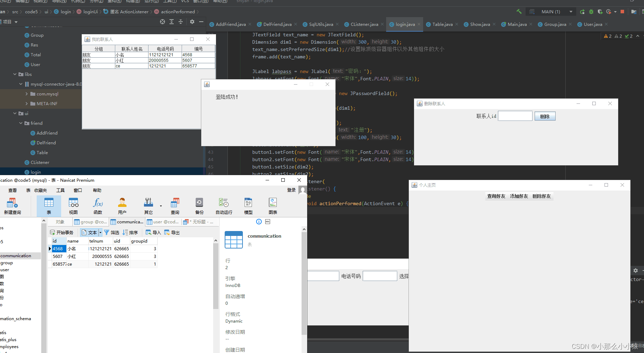Viewport: 644px width, 353px height.
Task: Click the Profile clock-with-play icon
Action: click(609, 12)
